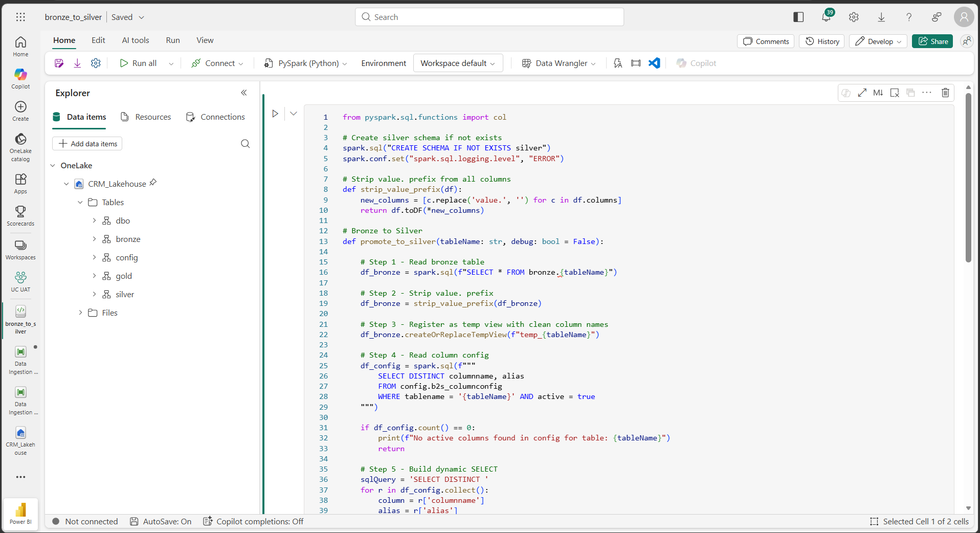Expand cell to full size icon

click(862, 93)
